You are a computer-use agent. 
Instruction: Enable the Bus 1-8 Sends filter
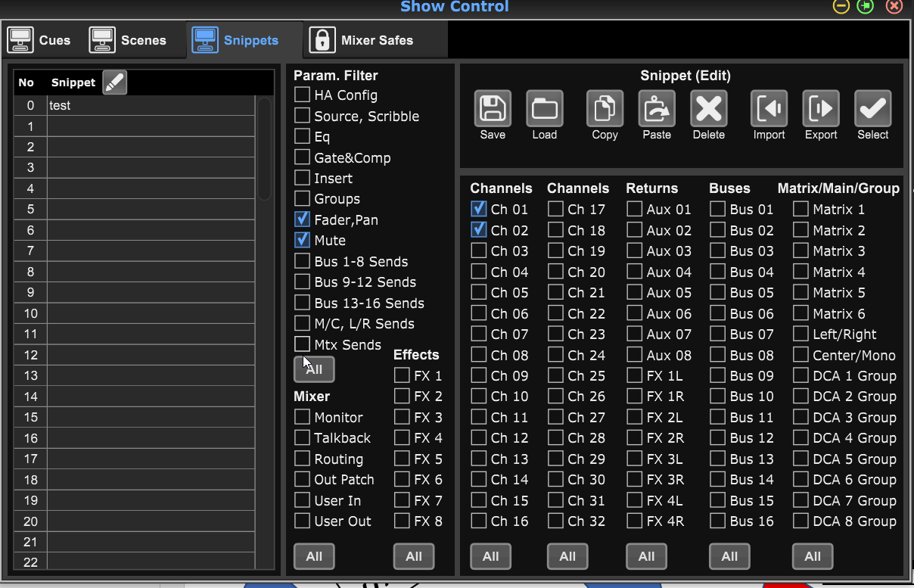[302, 261]
